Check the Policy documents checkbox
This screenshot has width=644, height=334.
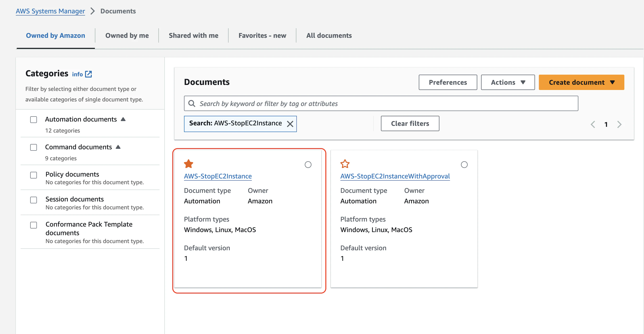(x=34, y=175)
